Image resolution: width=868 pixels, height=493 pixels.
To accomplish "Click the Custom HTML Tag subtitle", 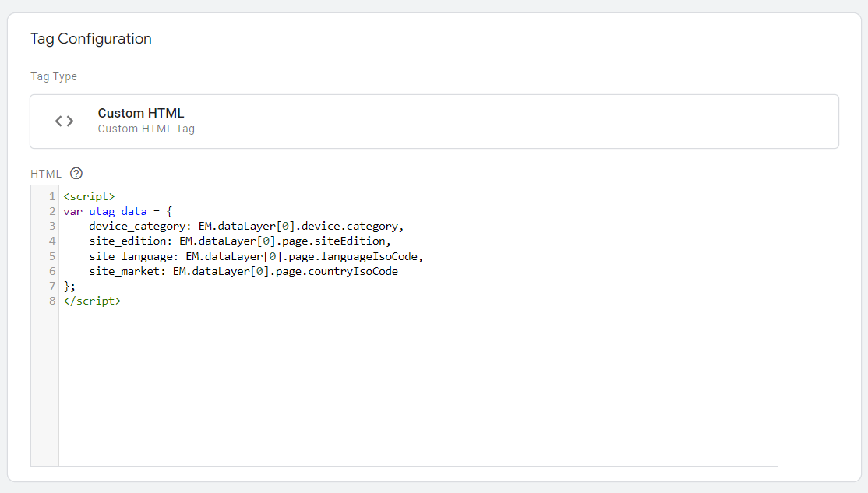I will pyautogui.click(x=146, y=129).
